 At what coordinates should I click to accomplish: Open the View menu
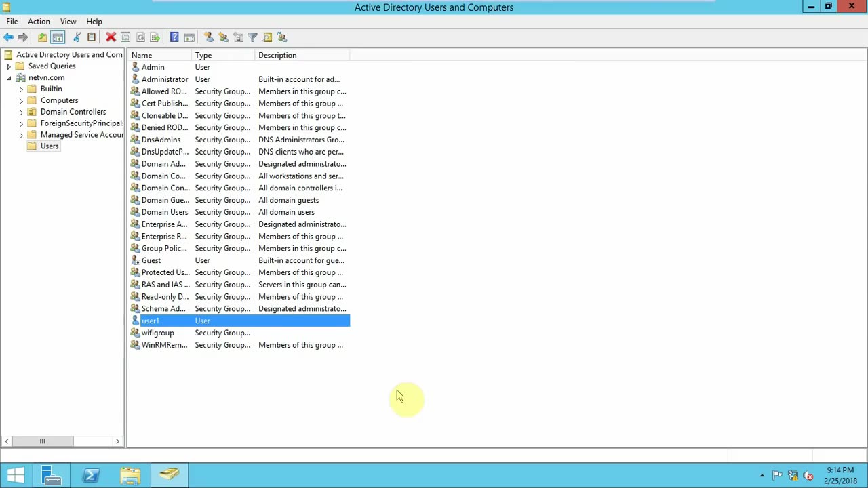point(68,22)
